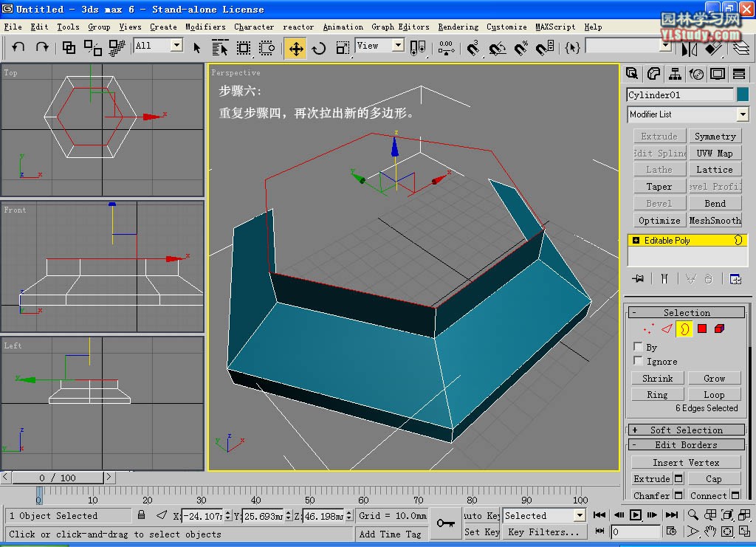Viewport: 756px width, 547px height.
Task: Open the Modifiers menu
Action: click(205, 27)
